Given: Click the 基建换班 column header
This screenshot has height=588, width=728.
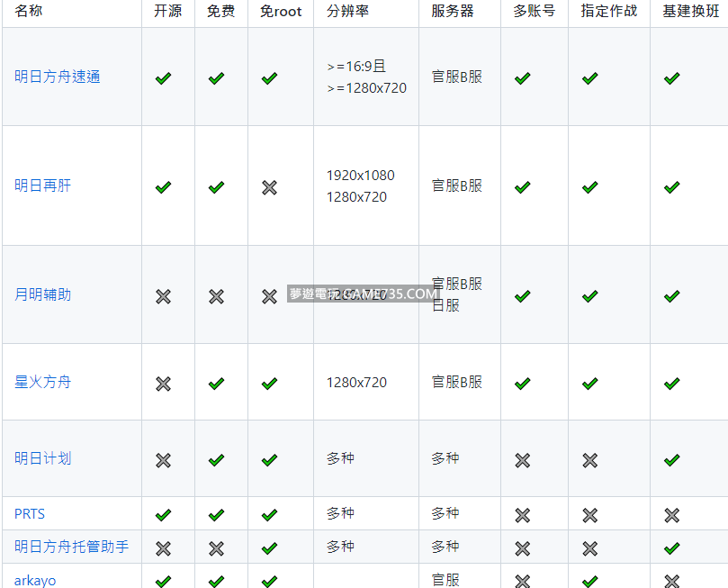Looking at the screenshot, I should click(688, 12).
